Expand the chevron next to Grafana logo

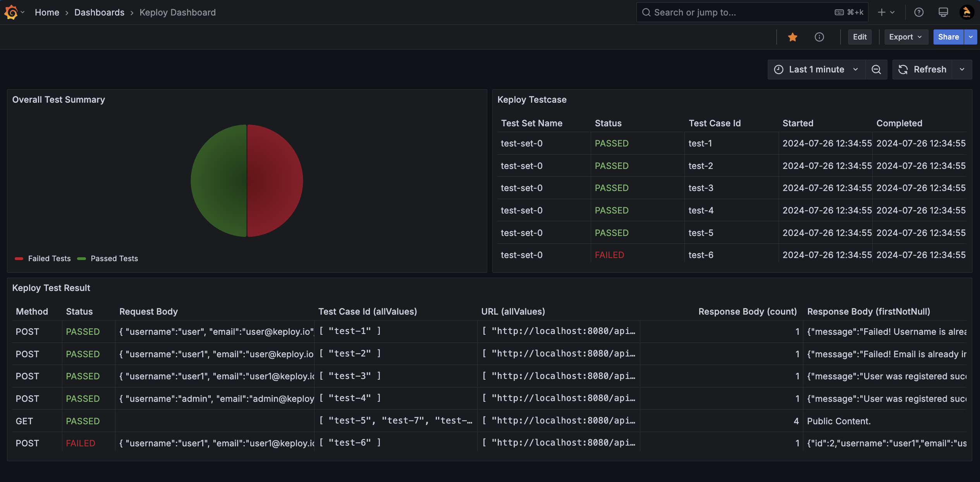tap(23, 12)
